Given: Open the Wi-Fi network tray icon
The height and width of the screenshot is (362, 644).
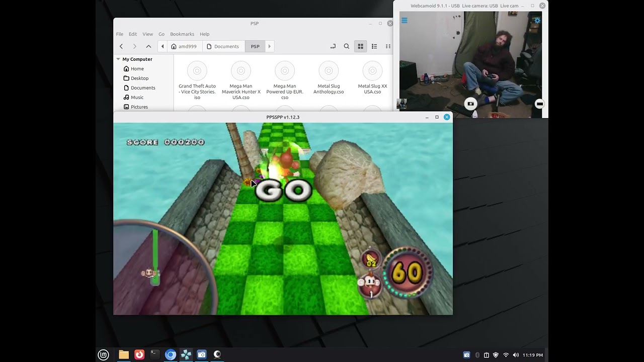Looking at the screenshot, I should pyautogui.click(x=506, y=355).
